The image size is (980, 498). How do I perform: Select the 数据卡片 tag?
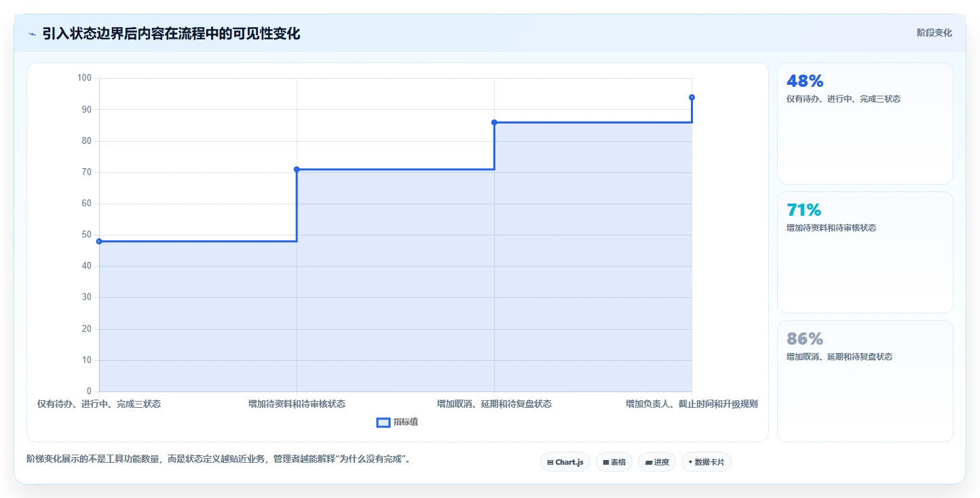click(x=706, y=462)
